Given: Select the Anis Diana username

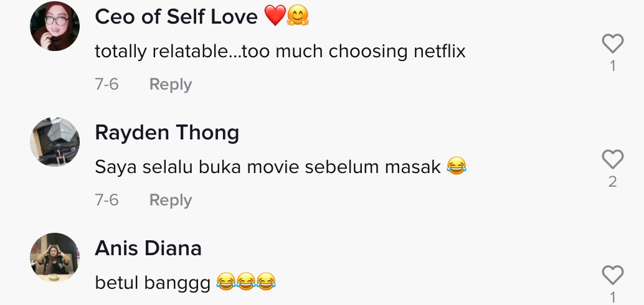Looking at the screenshot, I should 148,248.
